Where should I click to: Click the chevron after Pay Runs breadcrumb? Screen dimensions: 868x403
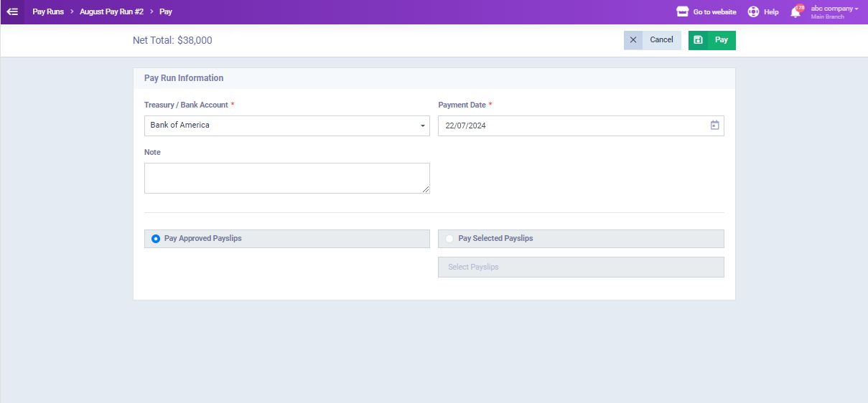pos(72,11)
